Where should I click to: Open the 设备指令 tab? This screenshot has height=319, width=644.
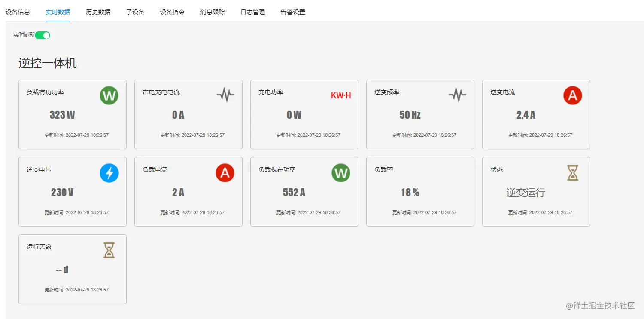coord(172,12)
